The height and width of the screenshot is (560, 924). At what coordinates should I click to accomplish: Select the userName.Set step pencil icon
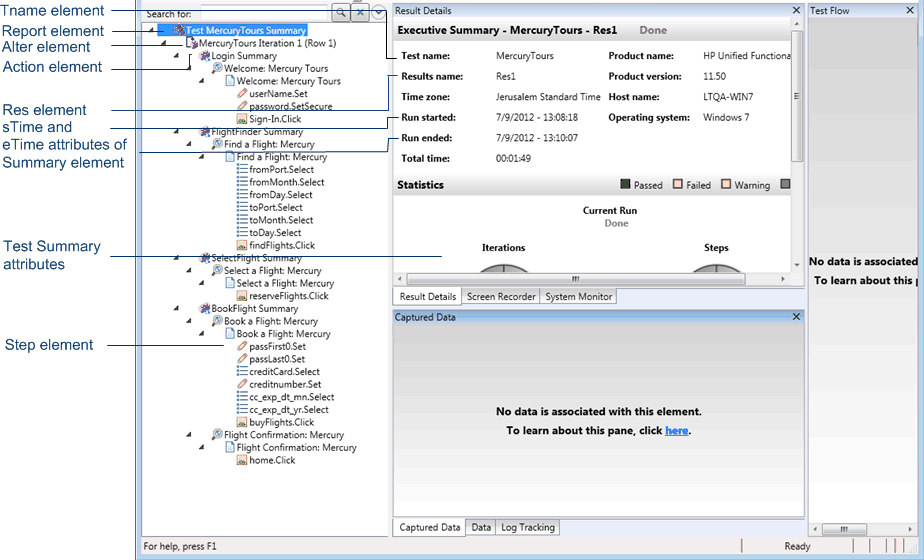pos(242,93)
